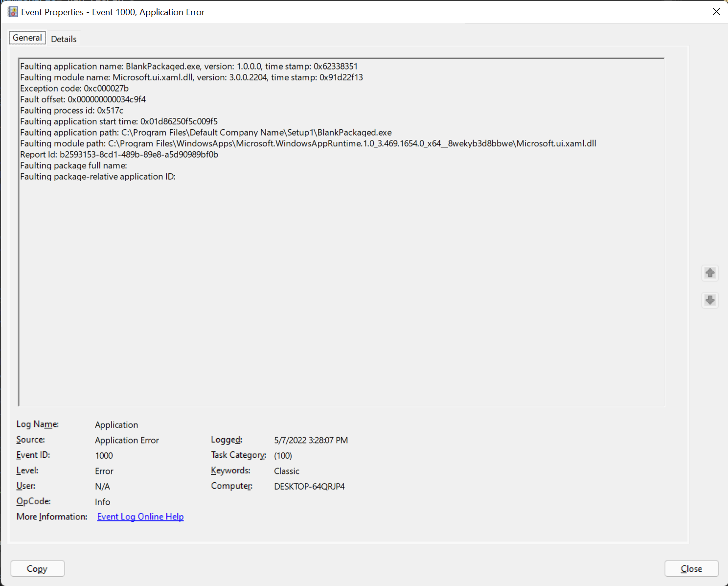Click the Faulting application name line
Image resolution: width=728 pixels, height=586 pixels.
pos(189,66)
